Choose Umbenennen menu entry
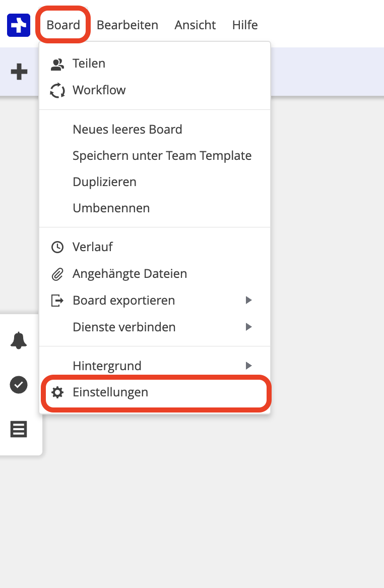The image size is (384, 588). pyautogui.click(x=111, y=208)
